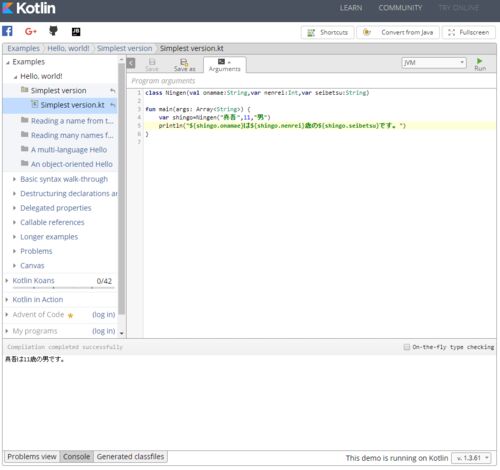Image resolution: width=500 pixels, height=470 pixels.
Task: Expand Callable references section
Action: pos(14,222)
